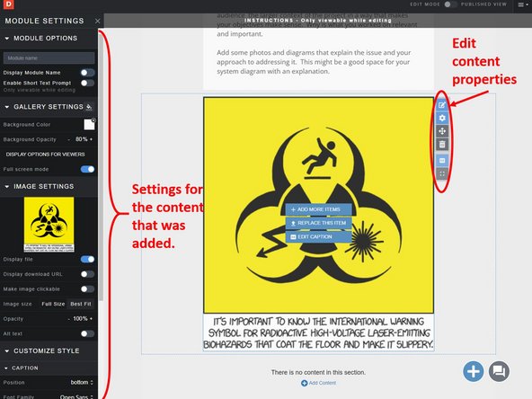The image size is (532, 399).
Task: Click the red D app logo
Action: point(8,4)
